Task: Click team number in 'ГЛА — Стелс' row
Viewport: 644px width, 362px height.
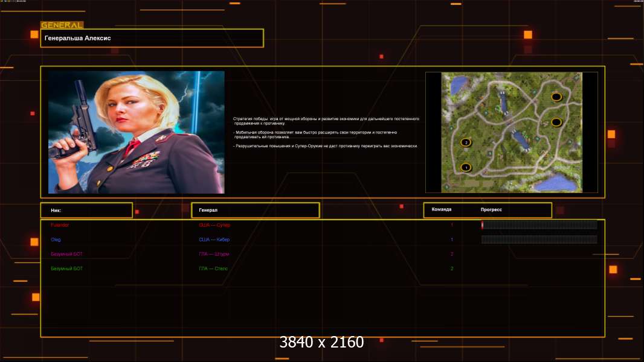Action: (x=452, y=268)
